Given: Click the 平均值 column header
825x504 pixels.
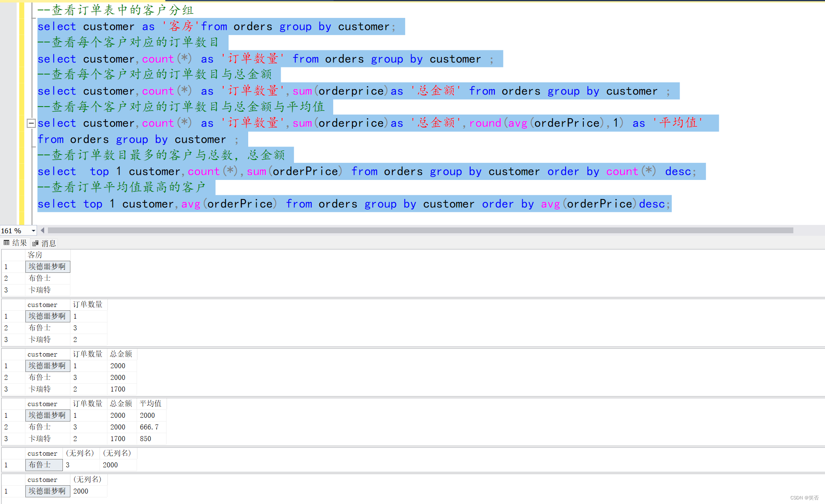Looking at the screenshot, I should click(151, 404).
